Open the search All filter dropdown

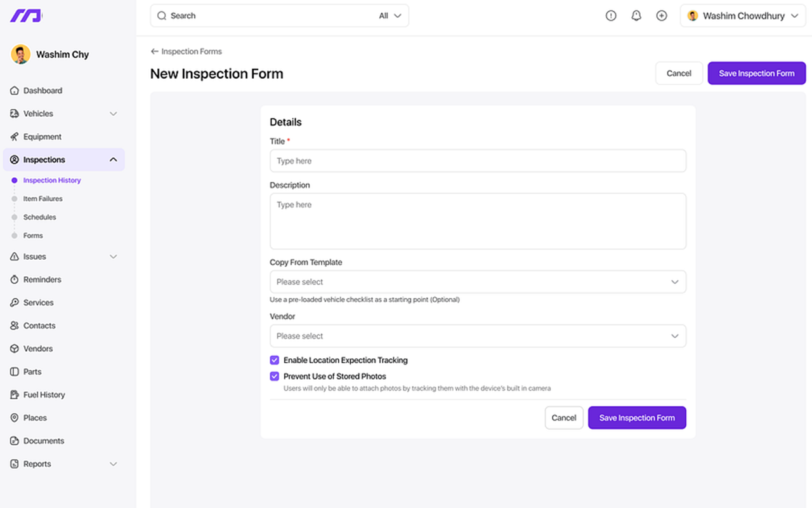tap(390, 16)
